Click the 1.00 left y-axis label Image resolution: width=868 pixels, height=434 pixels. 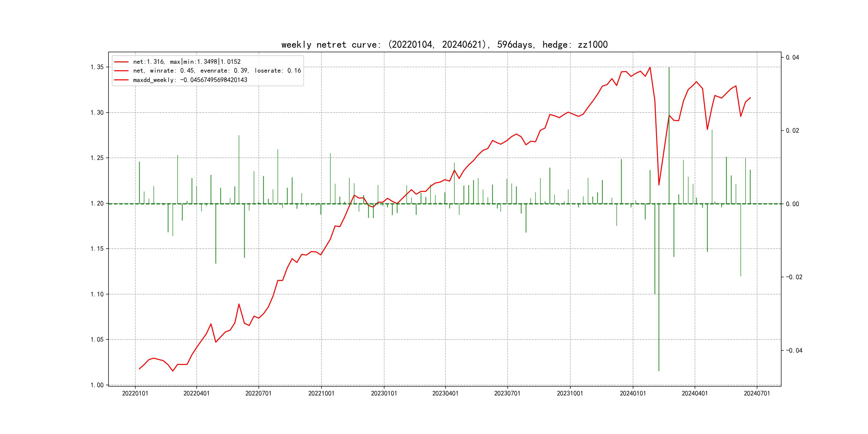click(x=97, y=385)
